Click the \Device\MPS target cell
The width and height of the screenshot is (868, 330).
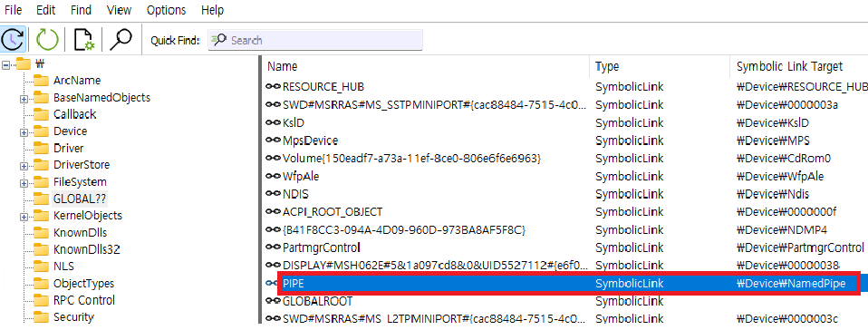click(x=774, y=141)
